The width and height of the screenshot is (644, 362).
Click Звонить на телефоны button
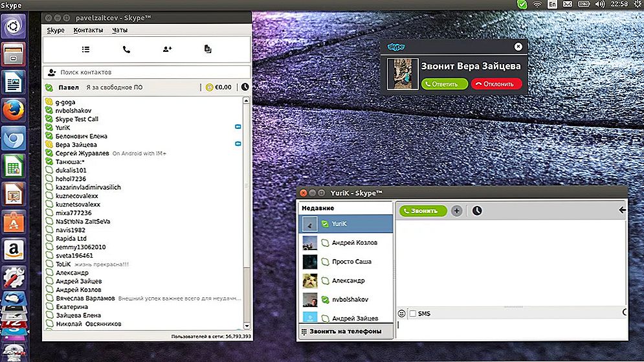coord(346,332)
